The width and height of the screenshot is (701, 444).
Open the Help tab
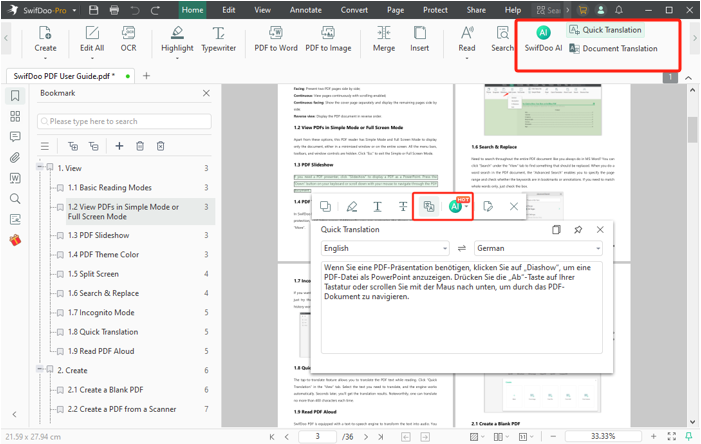tap(513, 10)
